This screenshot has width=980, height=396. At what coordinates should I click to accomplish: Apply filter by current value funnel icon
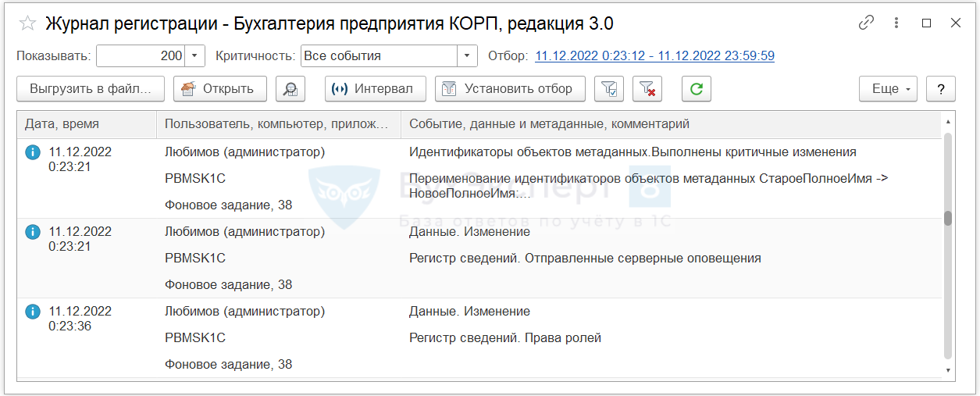pyautogui.click(x=609, y=89)
